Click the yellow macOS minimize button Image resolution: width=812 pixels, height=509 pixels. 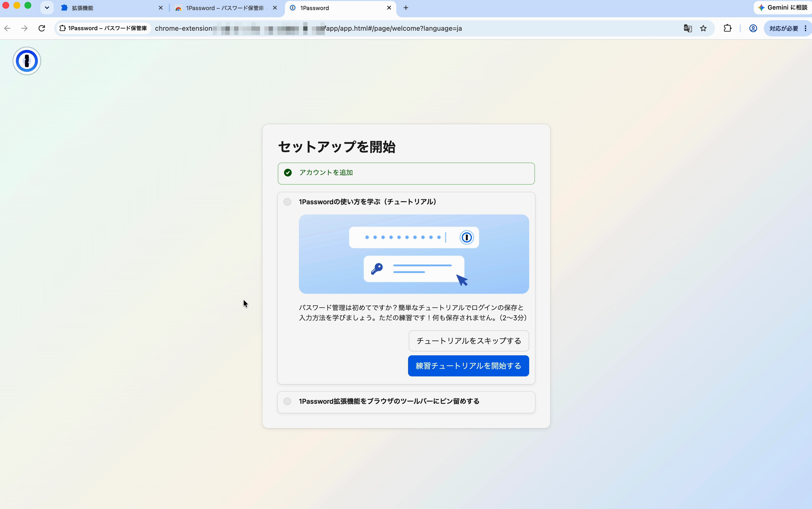(x=17, y=5)
